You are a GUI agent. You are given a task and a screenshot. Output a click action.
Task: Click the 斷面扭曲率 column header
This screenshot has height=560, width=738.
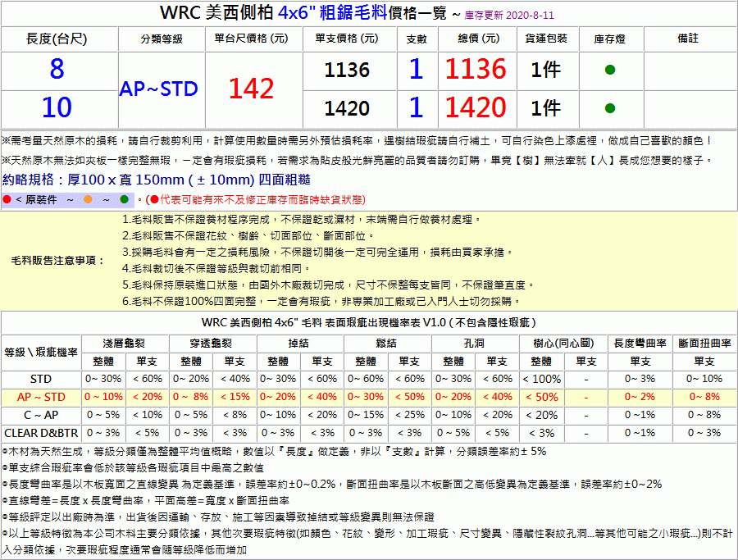[704, 344]
